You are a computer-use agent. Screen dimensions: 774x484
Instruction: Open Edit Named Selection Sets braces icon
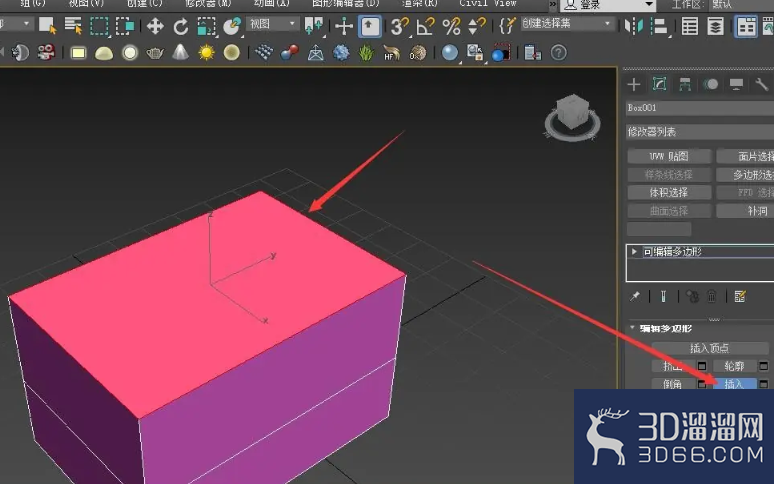(507, 26)
